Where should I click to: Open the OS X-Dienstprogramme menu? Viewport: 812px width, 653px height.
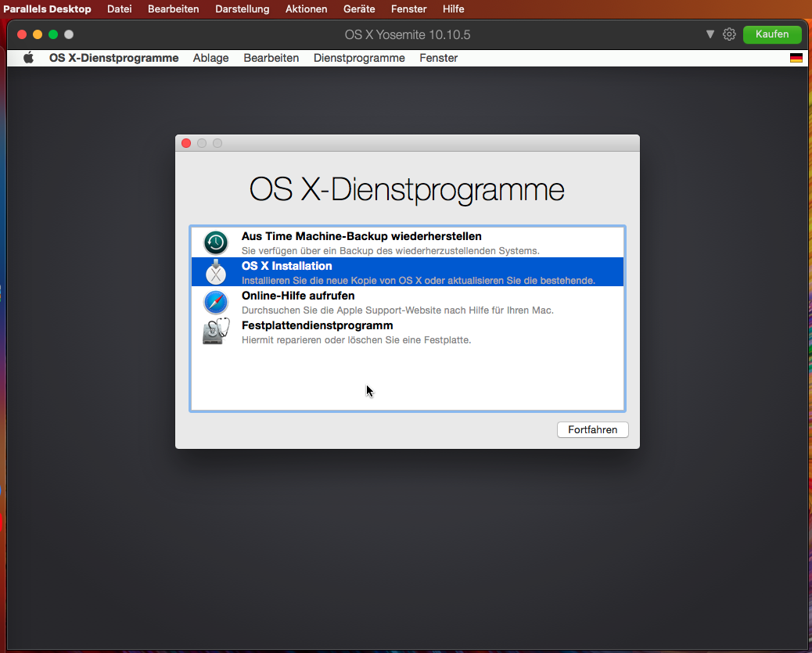coord(114,58)
